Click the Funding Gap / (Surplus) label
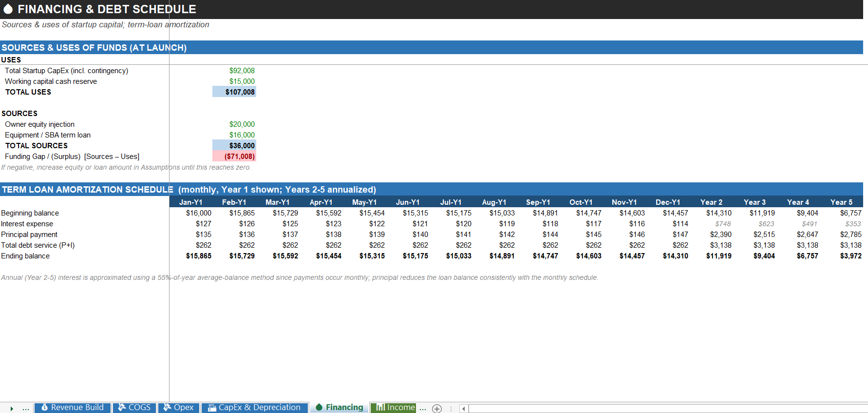Screen dimensions: 868x413 click(x=72, y=157)
